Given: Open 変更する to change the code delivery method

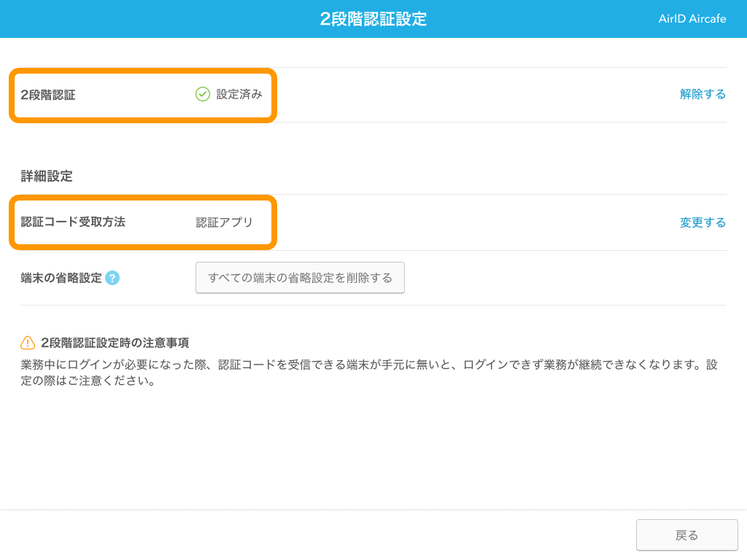Looking at the screenshot, I should tap(703, 222).
